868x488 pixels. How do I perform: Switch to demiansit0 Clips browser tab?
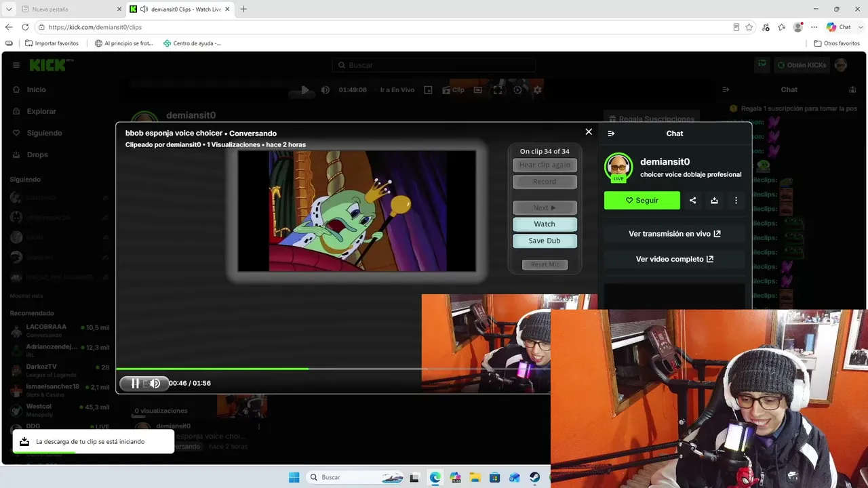coord(180,9)
